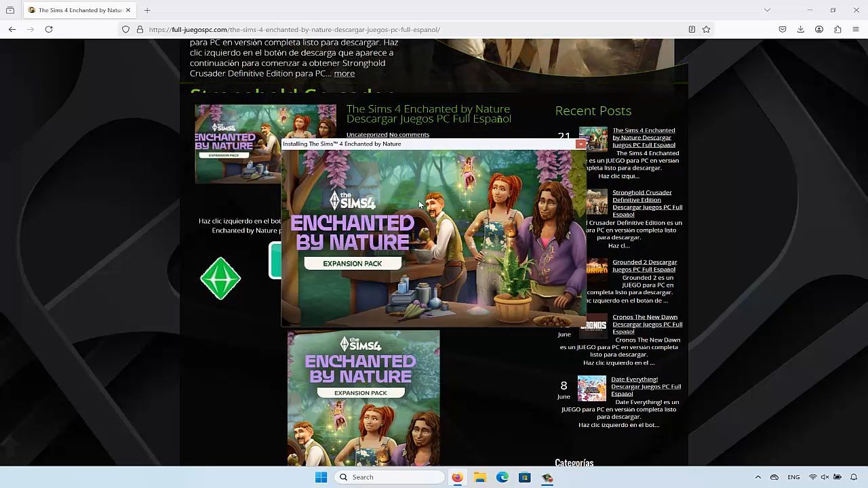Viewport: 868px width, 488px height.
Task: Click Sims 4 thumbnail in Recent Posts
Action: (x=593, y=140)
